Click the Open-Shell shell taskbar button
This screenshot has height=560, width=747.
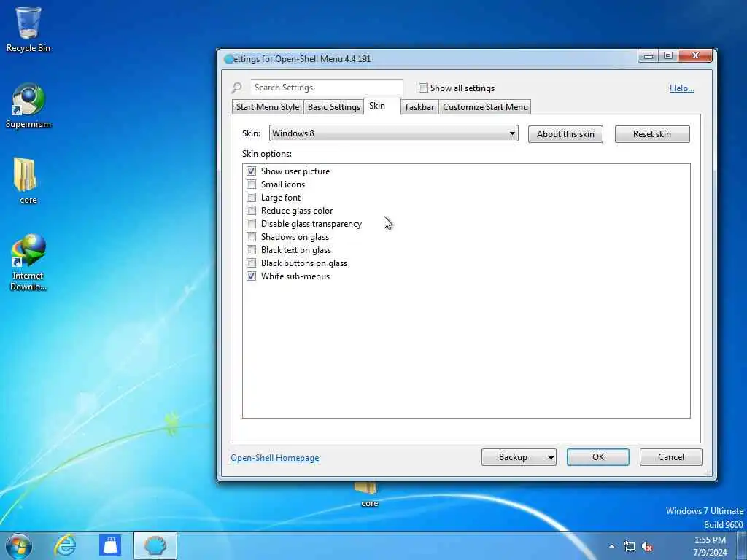tap(155, 545)
